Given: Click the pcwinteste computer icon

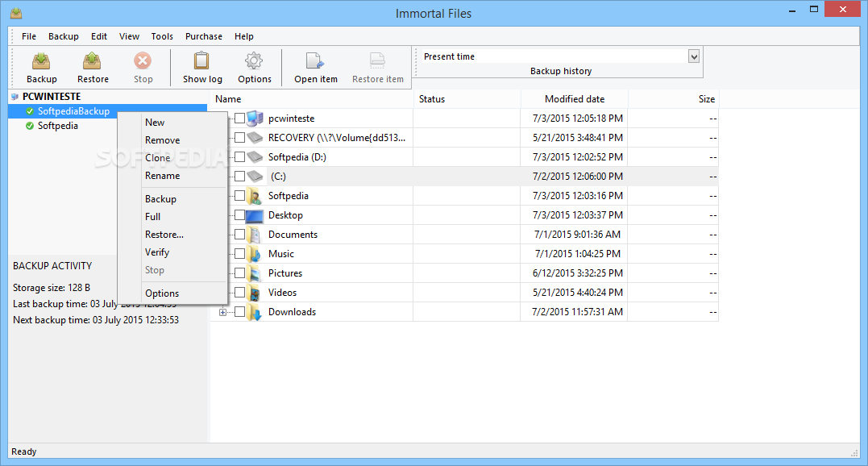Looking at the screenshot, I should coord(255,119).
